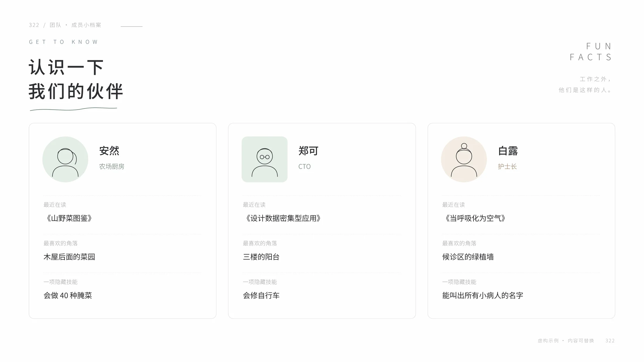
Task: Select the name 郑可
Action: [309, 151]
